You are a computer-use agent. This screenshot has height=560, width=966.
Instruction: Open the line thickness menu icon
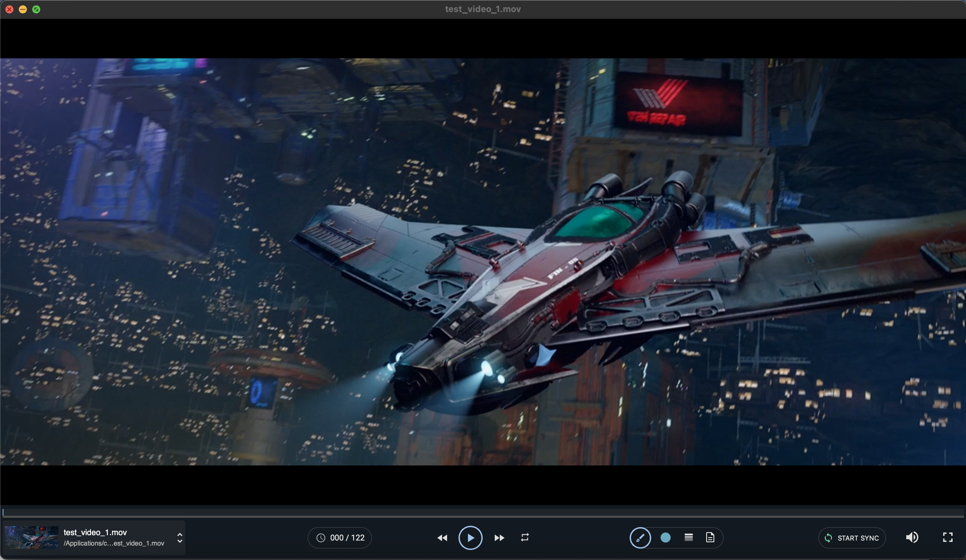[x=688, y=538]
